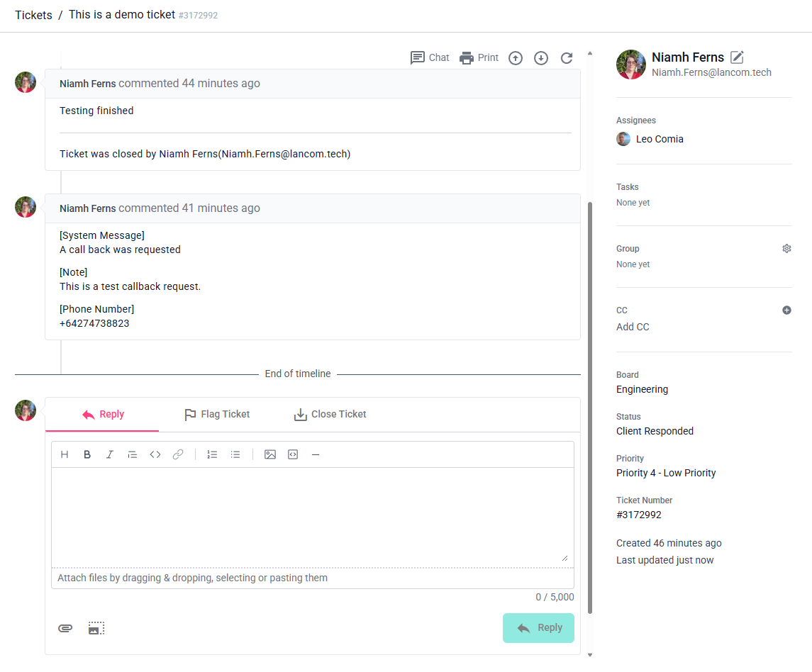
Task: Click the editor resize handle corner
Action: click(x=565, y=558)
